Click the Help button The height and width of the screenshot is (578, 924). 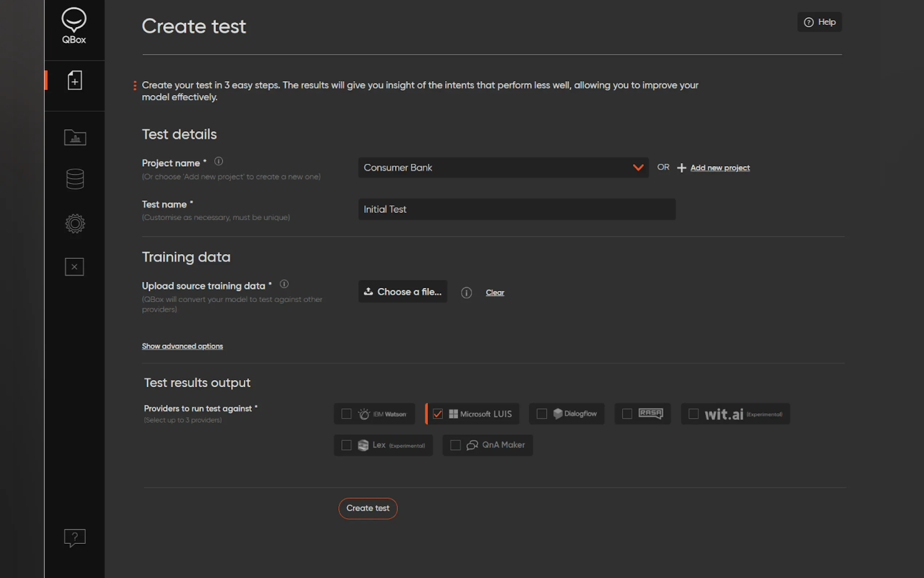click(819, 22)
